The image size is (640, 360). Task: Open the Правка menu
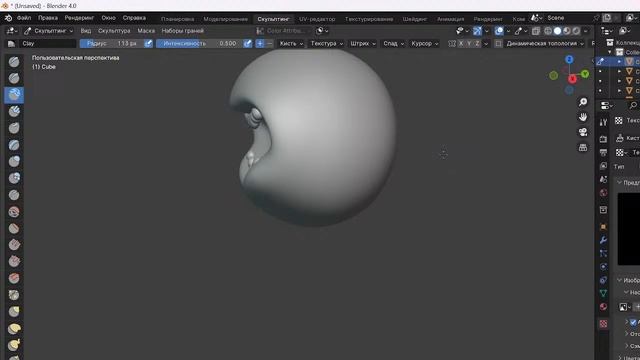tap(48, 18)
